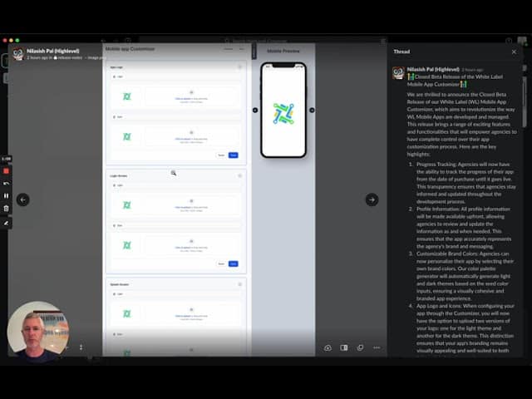Close the Thread panel
The width and height of the screenshot is (532, 399).
514,52
